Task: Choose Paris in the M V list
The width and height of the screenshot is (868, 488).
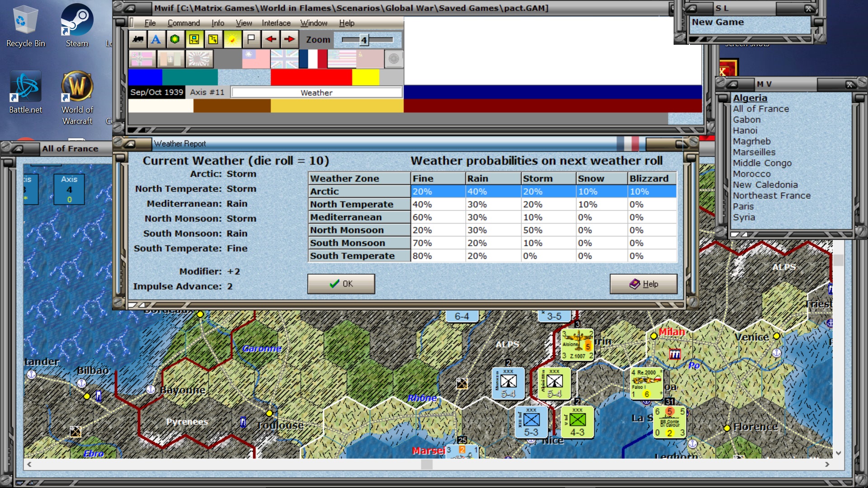Action: pos(743,206)
